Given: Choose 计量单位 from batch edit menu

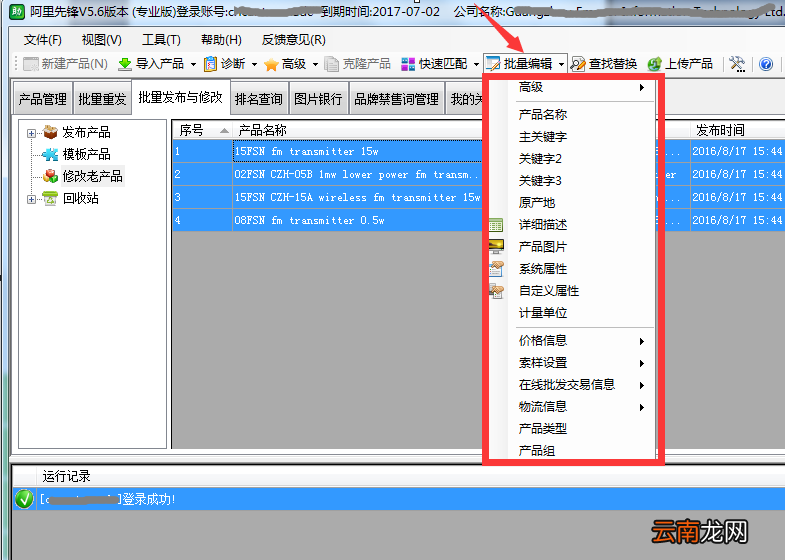Looking at the screenshot, I should 543,313.
